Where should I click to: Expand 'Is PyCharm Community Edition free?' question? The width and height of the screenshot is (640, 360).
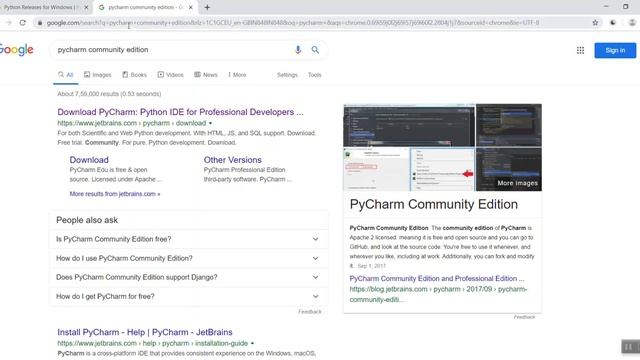[x=189, y=239]
